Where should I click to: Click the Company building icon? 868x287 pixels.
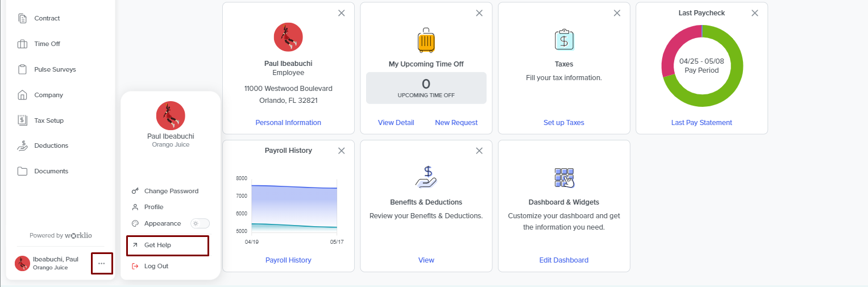click(23, 95)
